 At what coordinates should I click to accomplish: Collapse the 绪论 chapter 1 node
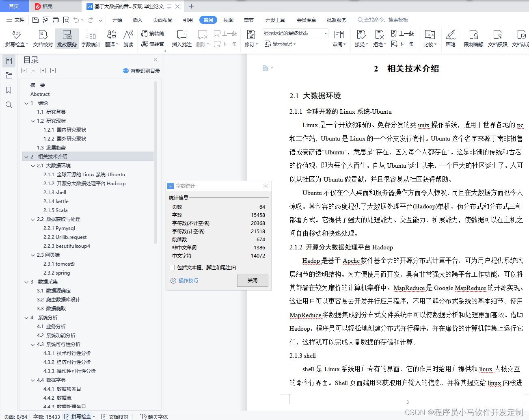point(26,103)
